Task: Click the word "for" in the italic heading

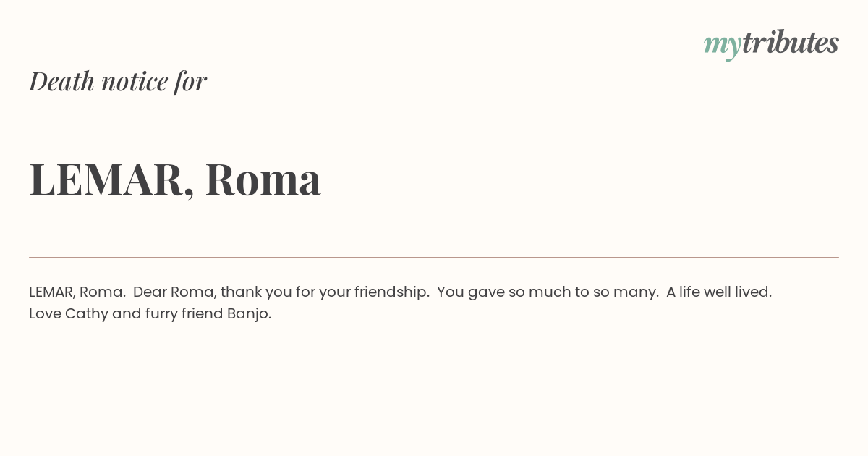Action: tap(191, 81)
